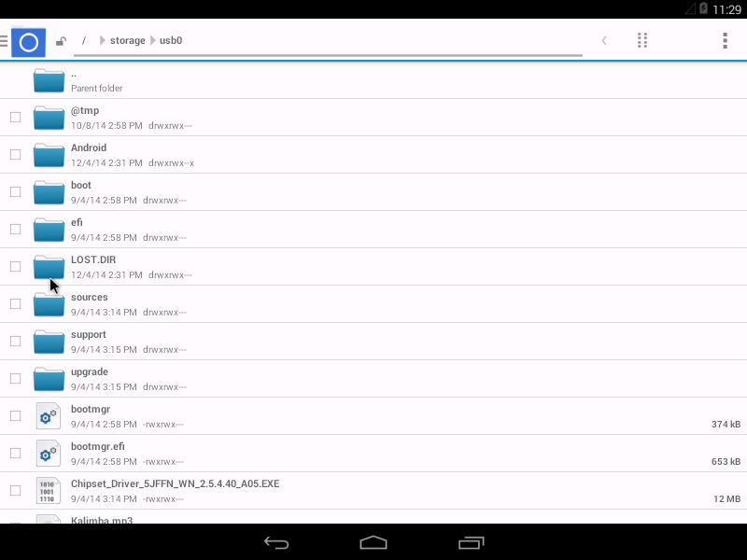Open the Chipset_Driver EXE file
Screen dimensions: 747x560
373,491
